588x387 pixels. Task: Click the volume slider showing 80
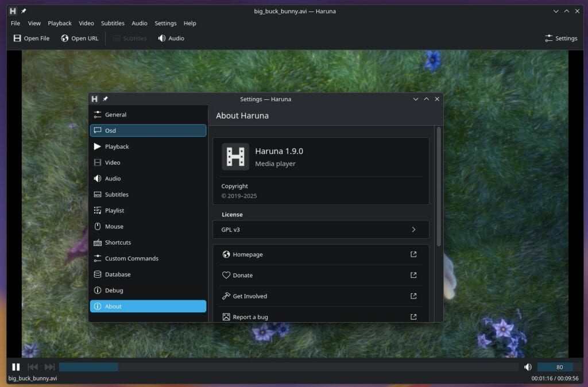(x=559, y=367)
